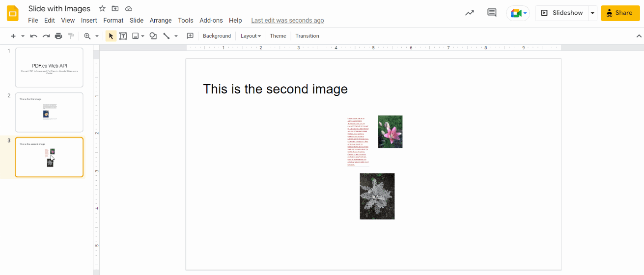Screen dimensions: 644x275
Task: Select the first slide thumbnail
Action: click(49, 67)
